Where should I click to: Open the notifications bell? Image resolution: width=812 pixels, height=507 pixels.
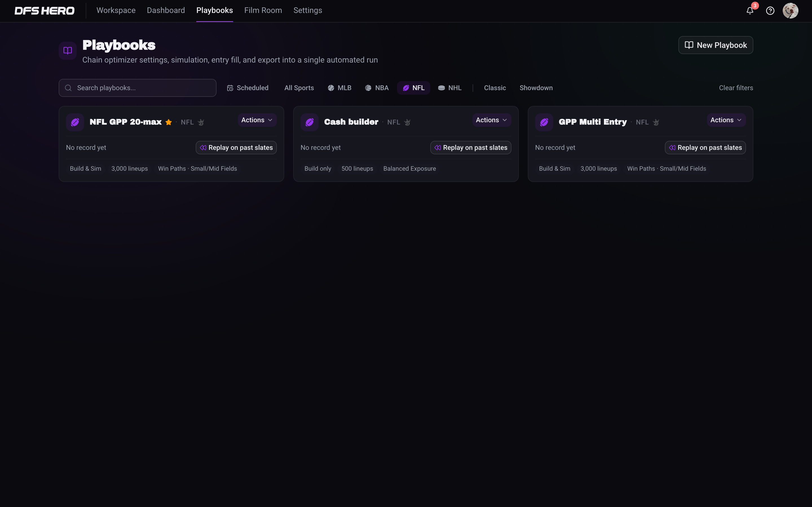[x=750, y=11]
